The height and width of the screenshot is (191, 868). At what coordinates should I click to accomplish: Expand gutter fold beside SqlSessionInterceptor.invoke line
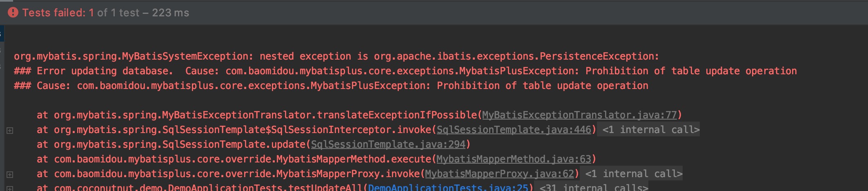tap(10, 131)
